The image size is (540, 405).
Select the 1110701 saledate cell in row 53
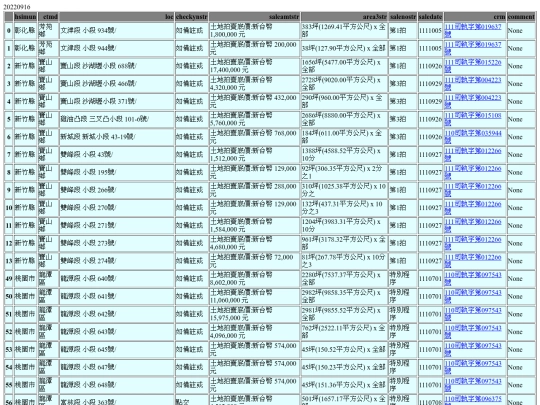click(430, 350)
